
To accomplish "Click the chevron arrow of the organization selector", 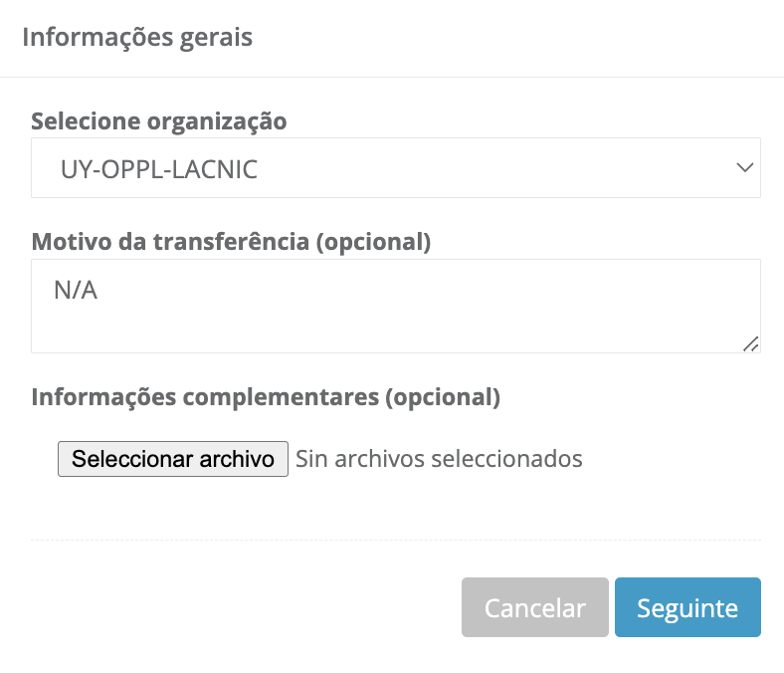I will 745,168.
